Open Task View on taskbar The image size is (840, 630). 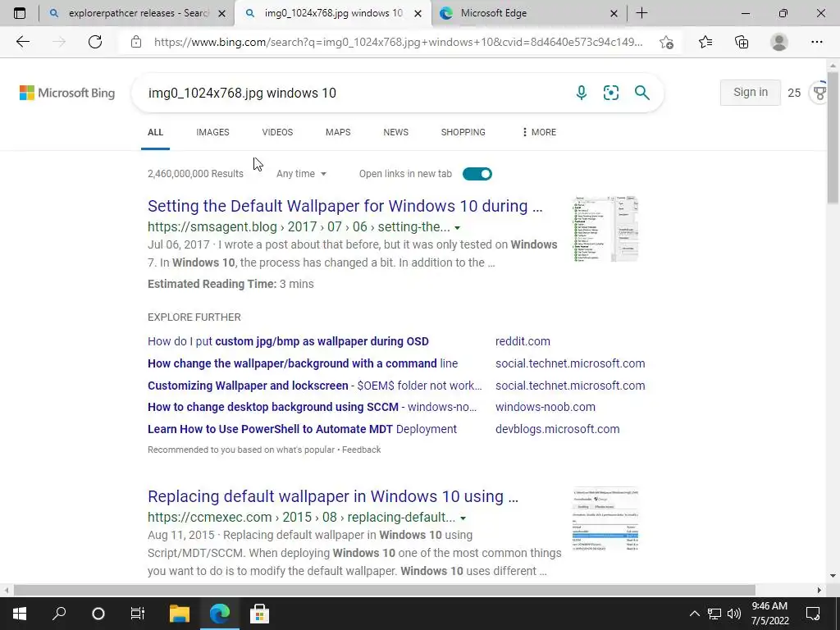(138, 614)
